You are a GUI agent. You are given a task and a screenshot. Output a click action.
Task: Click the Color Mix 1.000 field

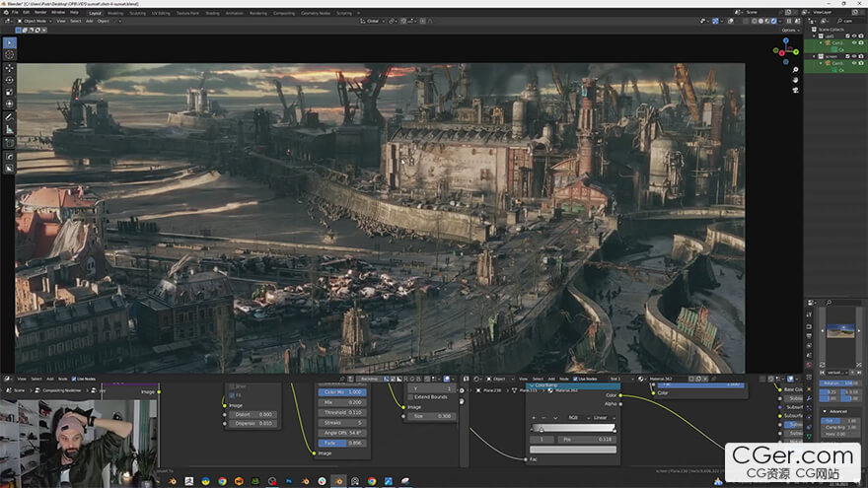342,391
